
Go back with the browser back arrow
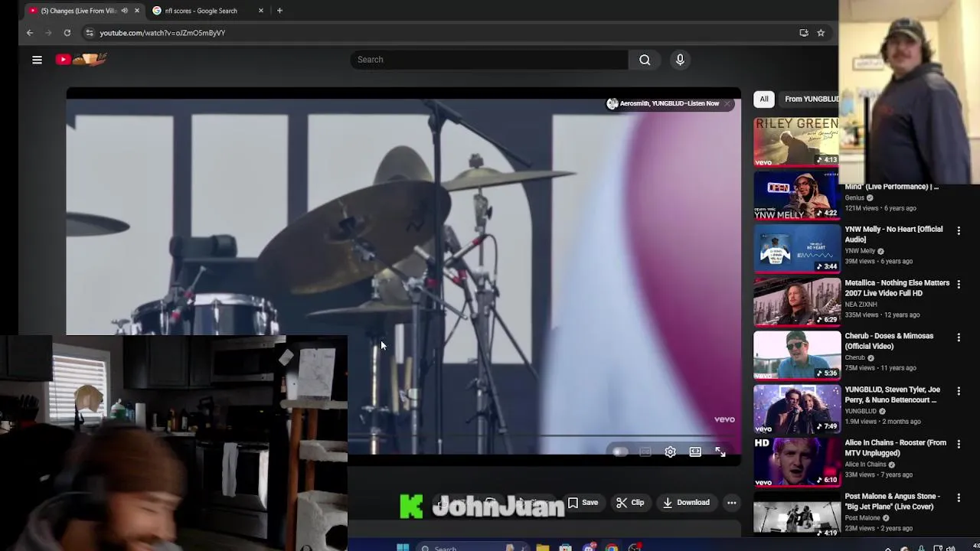coord(30,33)
